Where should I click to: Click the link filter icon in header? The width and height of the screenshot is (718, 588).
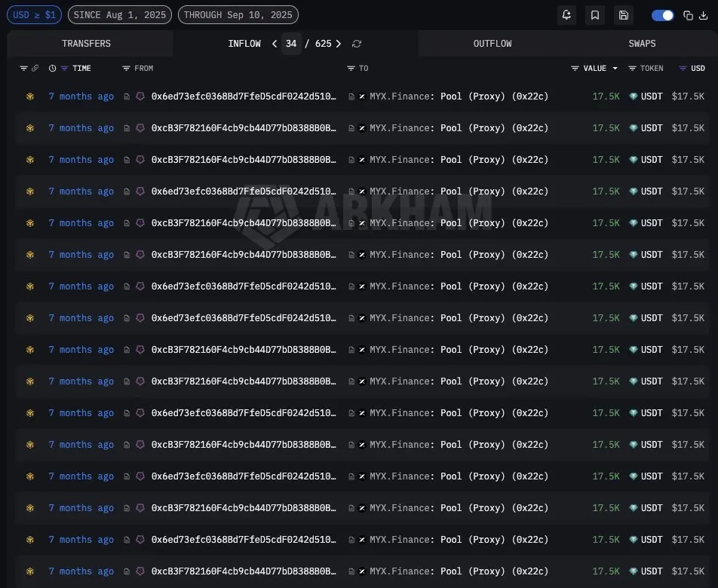point(35,68)
